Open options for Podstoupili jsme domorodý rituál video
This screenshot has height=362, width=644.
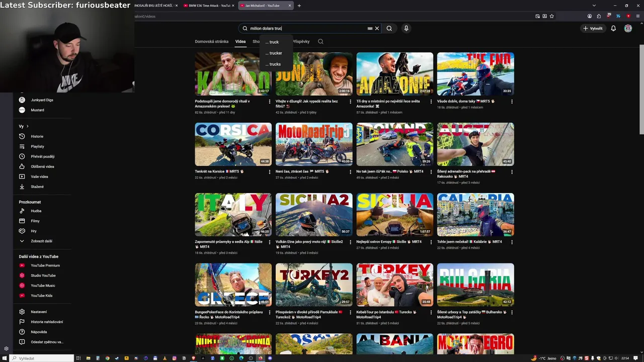pos(270,102)
